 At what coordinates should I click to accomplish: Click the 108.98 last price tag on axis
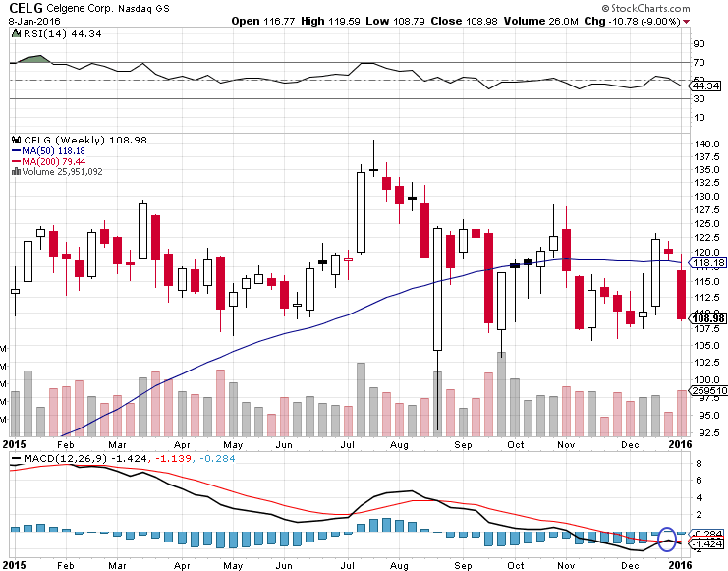(708, 318)
